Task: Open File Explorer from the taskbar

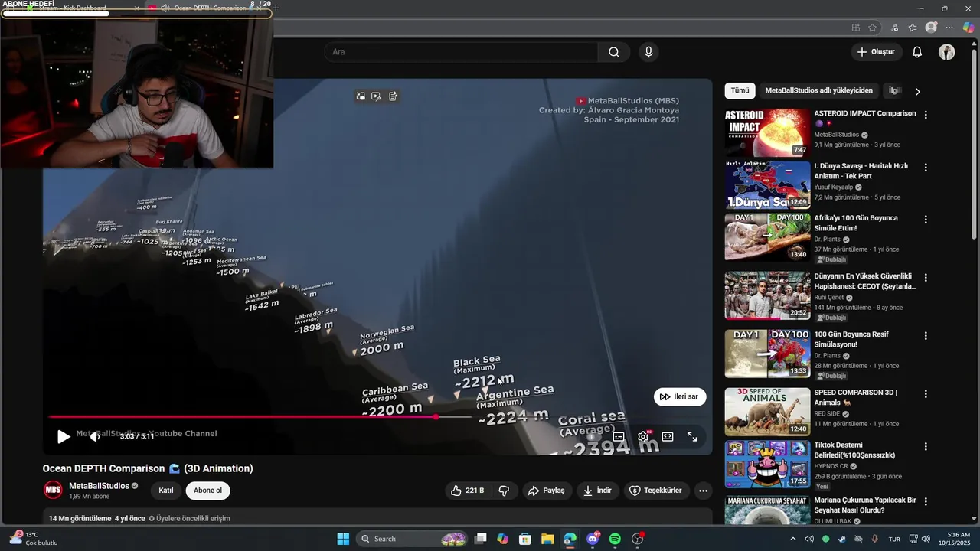Action: pos(547,539)
